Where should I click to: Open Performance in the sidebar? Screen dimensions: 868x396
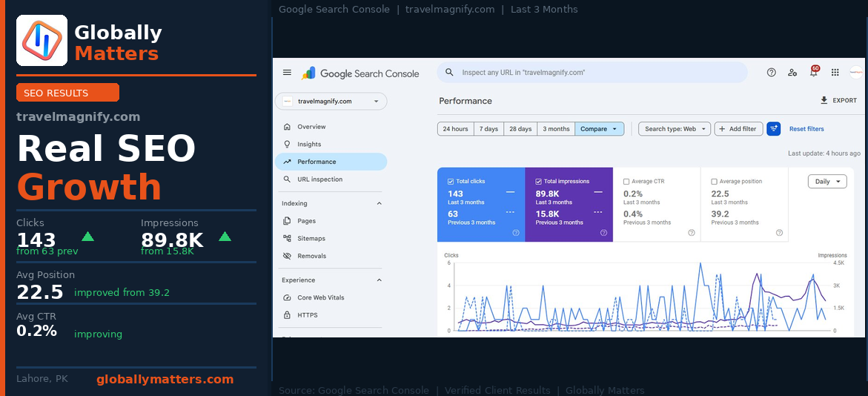coord(331,162)
